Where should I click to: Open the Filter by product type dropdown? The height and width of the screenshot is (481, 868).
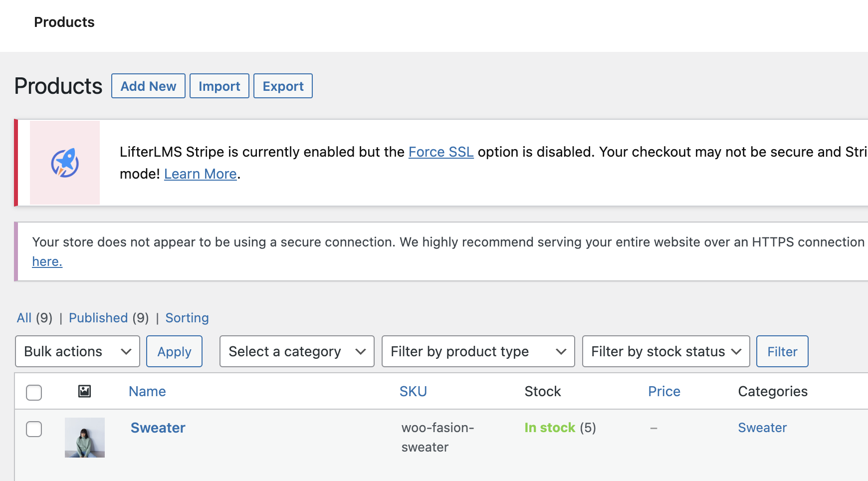477,351
